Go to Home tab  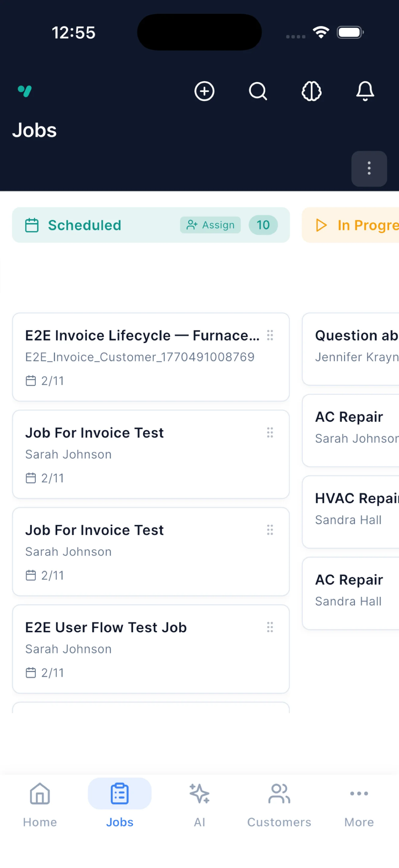tap(40, 805)
